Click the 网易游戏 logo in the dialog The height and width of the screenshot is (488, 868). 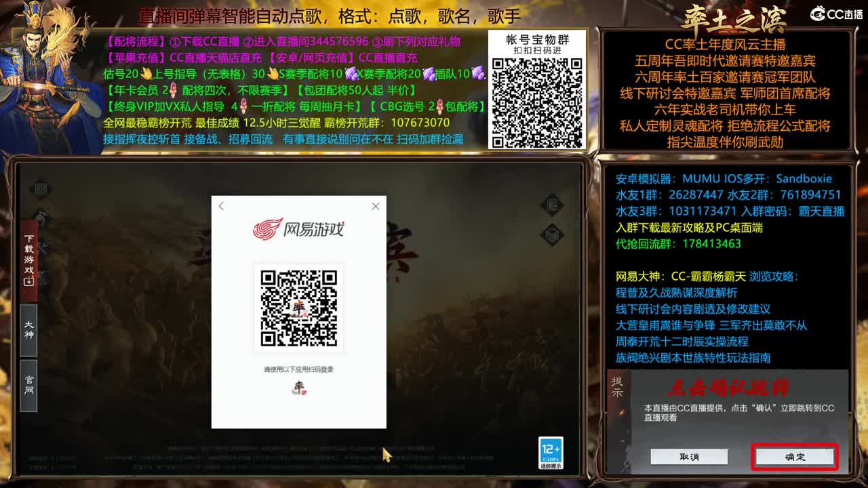coord(298,228)
